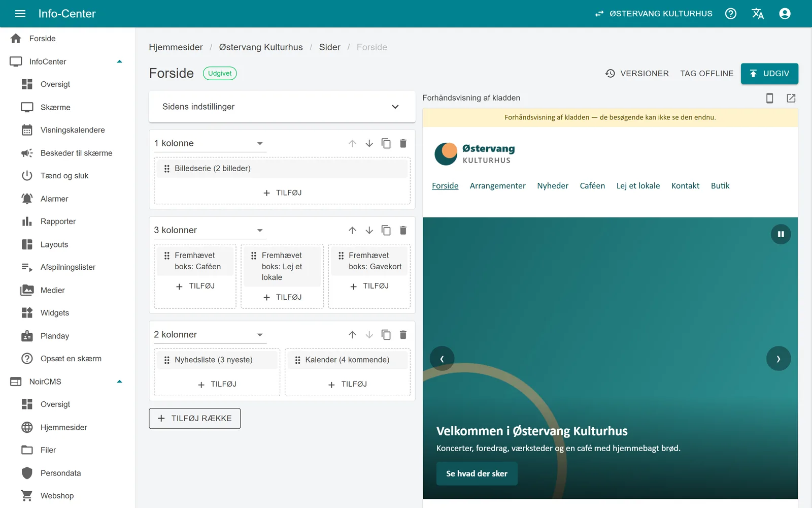812x508 pixels.
Task: Open the user account icon
Action: pos(785,14)
